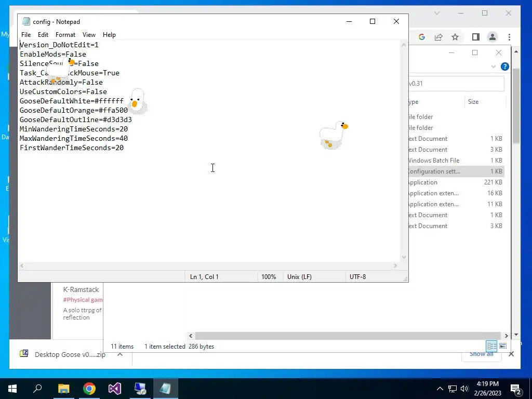532x399 pixels.
Task: Show hidden system tray icons
Action: 440,389
